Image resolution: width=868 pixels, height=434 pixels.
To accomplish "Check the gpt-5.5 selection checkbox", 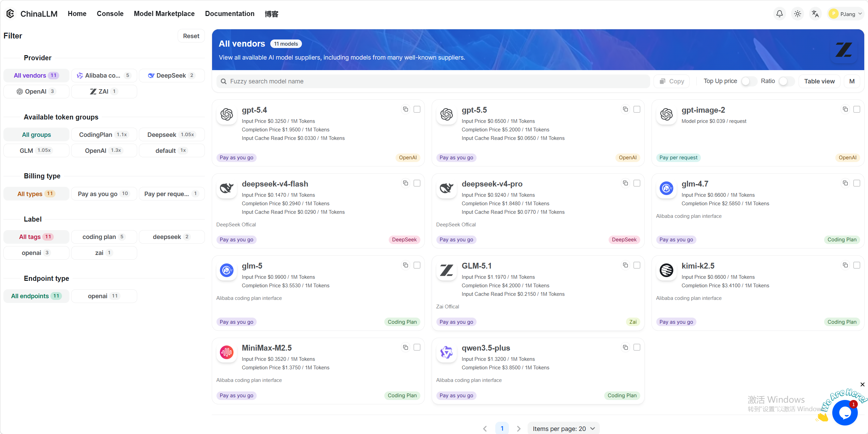I will pos(637,109).
